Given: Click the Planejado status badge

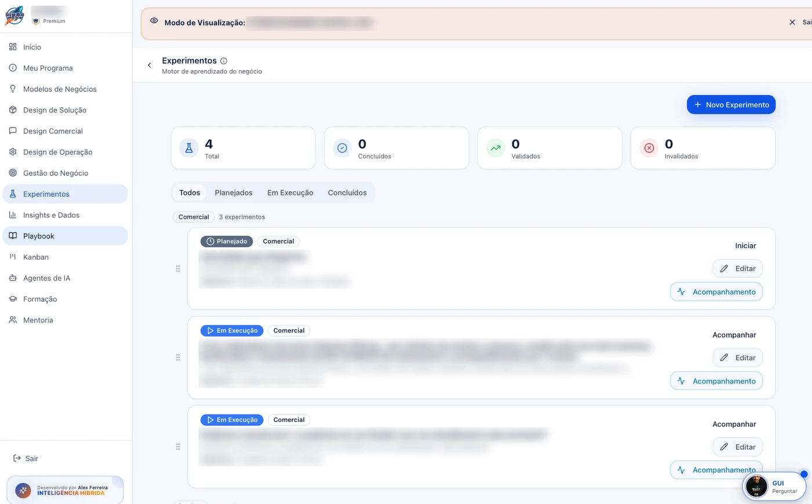Looking at the screenshot, I should point(227,241).
